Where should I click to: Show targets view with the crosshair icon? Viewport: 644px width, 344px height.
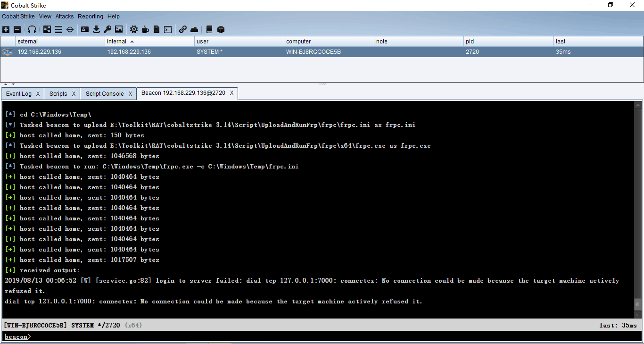(70, 29)
